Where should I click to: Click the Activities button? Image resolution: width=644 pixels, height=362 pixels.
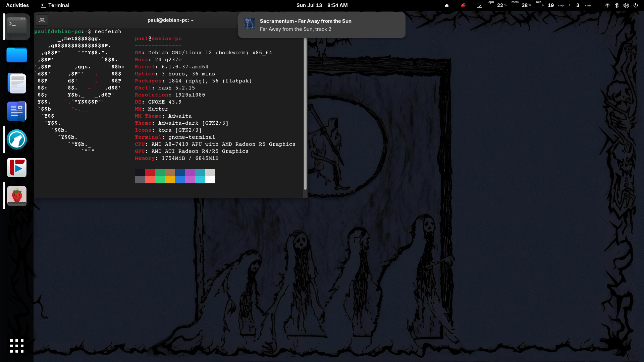click(x=17, y=5)
